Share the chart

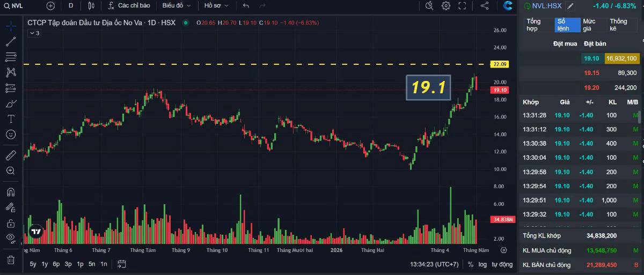(485, 6)
